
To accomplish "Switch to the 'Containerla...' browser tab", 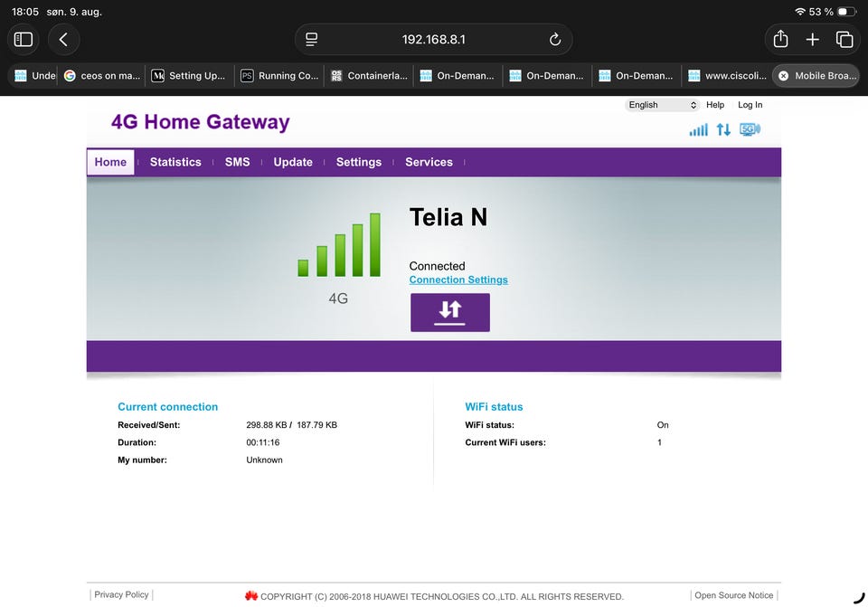I will tap(369, 76).
